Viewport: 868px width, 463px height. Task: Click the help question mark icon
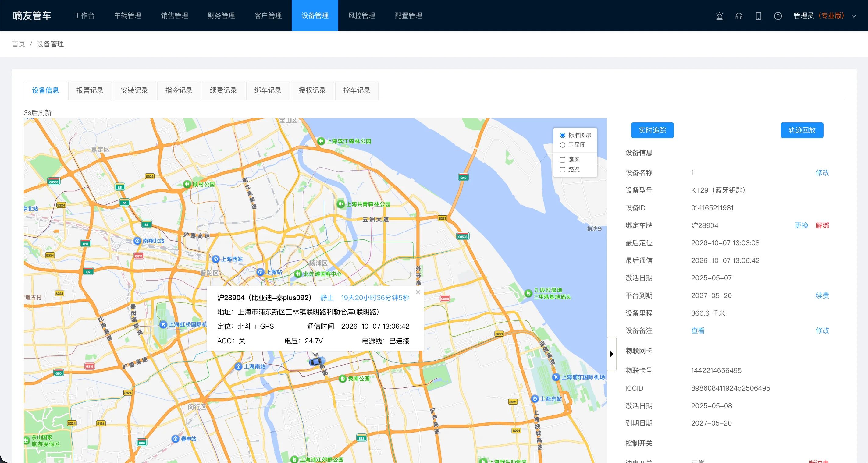778,16
